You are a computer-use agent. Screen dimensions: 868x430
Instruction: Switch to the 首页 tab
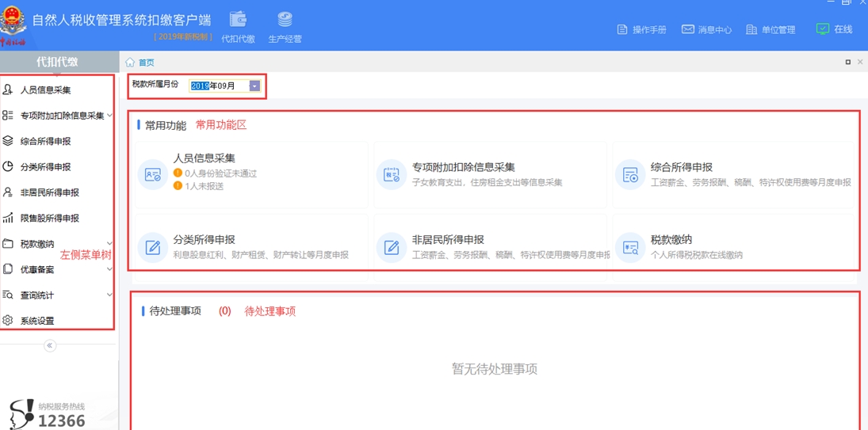point(147,63)
